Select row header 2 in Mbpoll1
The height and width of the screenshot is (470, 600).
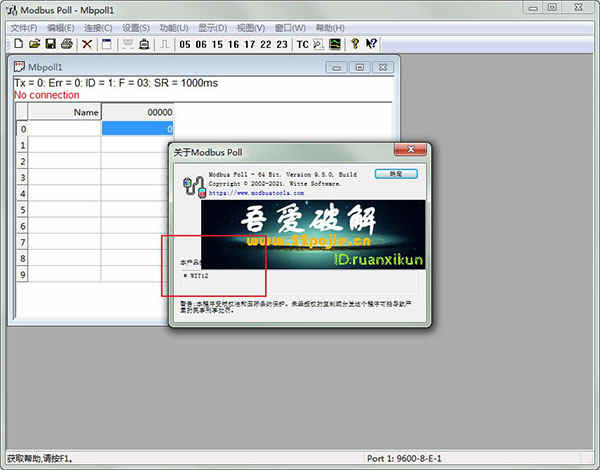pyautogui.click(x=23, y=161)
